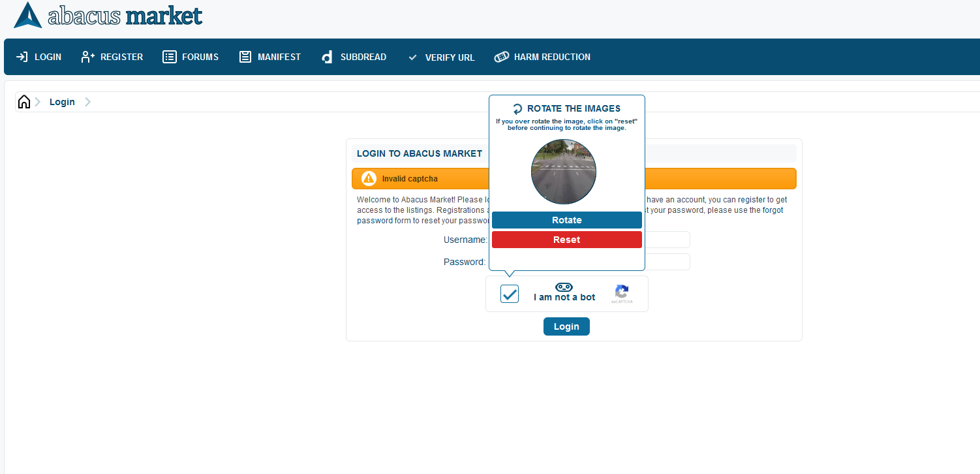
Task: Click the home breadcrumb icon
Action: [x=24, y=102]
